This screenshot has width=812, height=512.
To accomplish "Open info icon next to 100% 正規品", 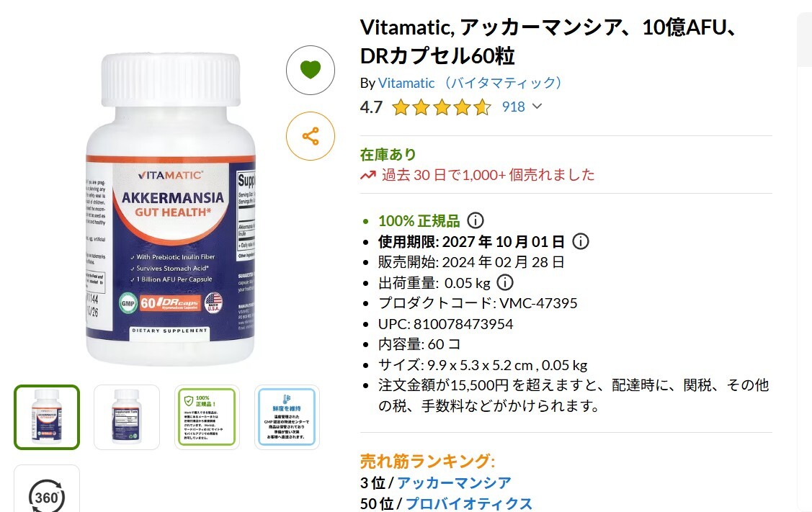I will pyautogui.click(x=476, y=220).
